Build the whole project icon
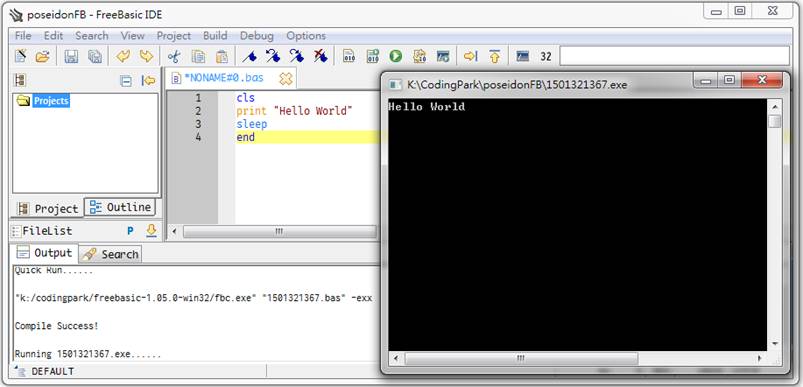The height and width of the screenshot is (387, 803). [419, 56]
